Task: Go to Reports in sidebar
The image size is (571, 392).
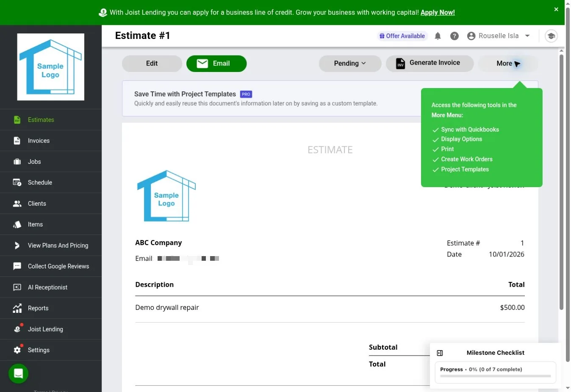Action: click(51, 308)
